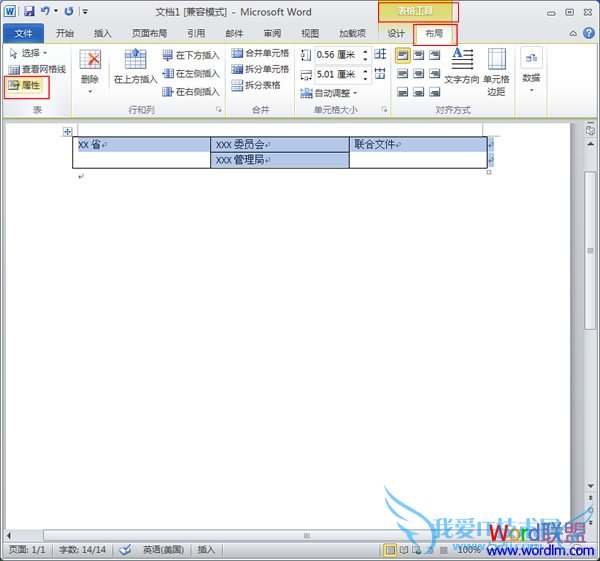Open the 单元格大小 dialog launcher
This screenshot has height=561, width=600.
(x=384, y=110)
